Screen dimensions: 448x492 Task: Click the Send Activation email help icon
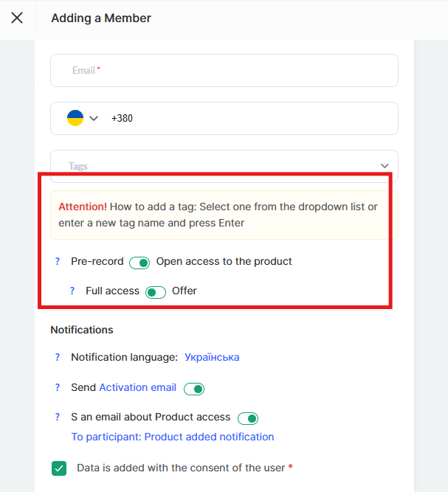tap(58, 387)
